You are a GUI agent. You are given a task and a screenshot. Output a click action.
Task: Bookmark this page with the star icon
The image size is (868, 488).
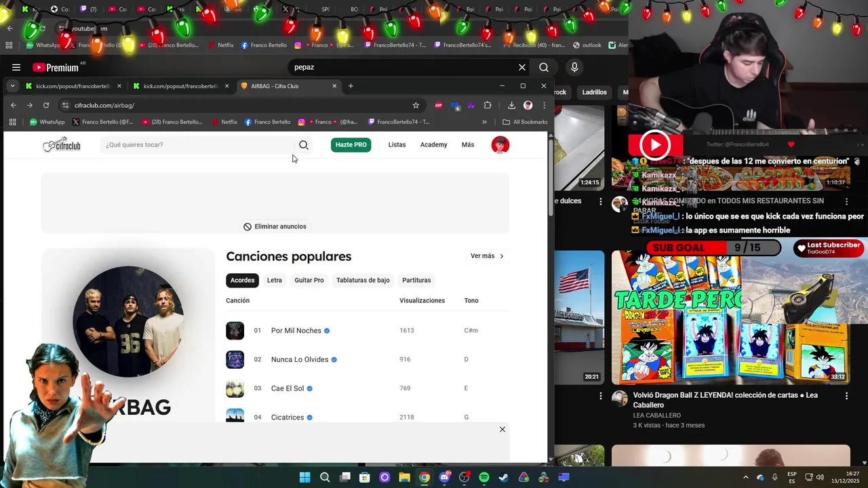pyautogui.click(x=416, y=105)
